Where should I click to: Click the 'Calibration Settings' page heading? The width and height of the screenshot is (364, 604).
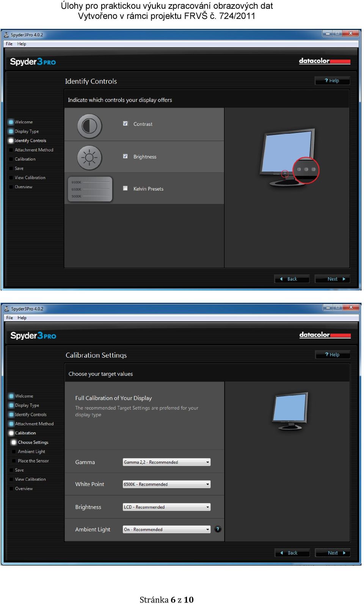[96, 355]
